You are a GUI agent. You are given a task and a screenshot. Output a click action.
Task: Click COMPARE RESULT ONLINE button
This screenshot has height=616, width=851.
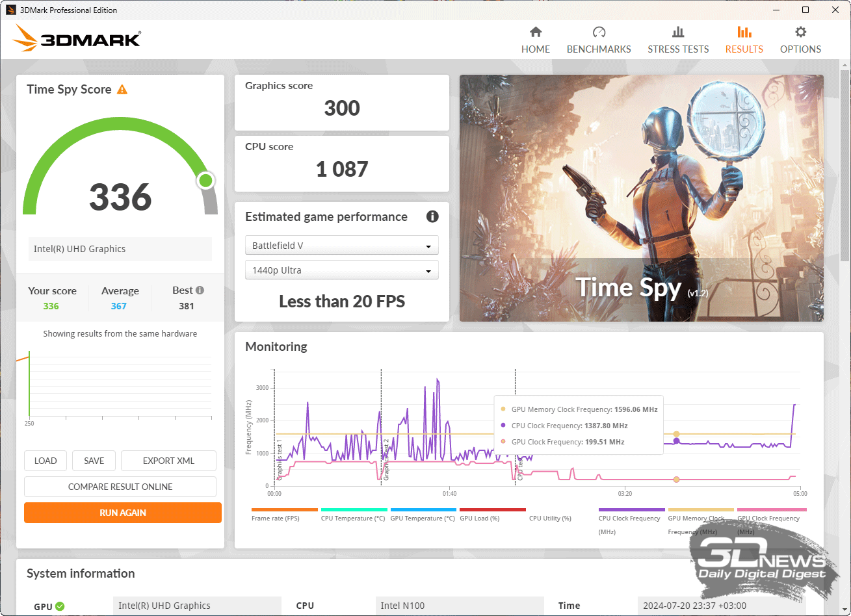click(x=120, y=487)
